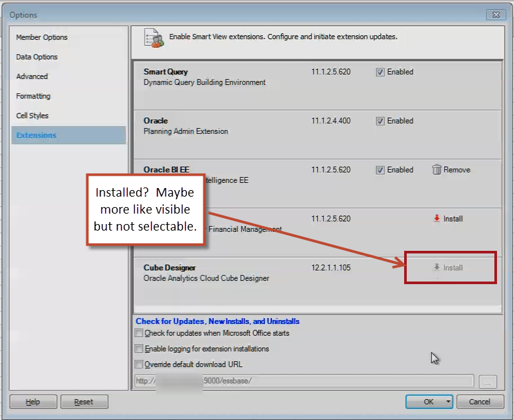Open the Data Options category
This screenshot has width=514, height=420.
click(x=37, y=57)
